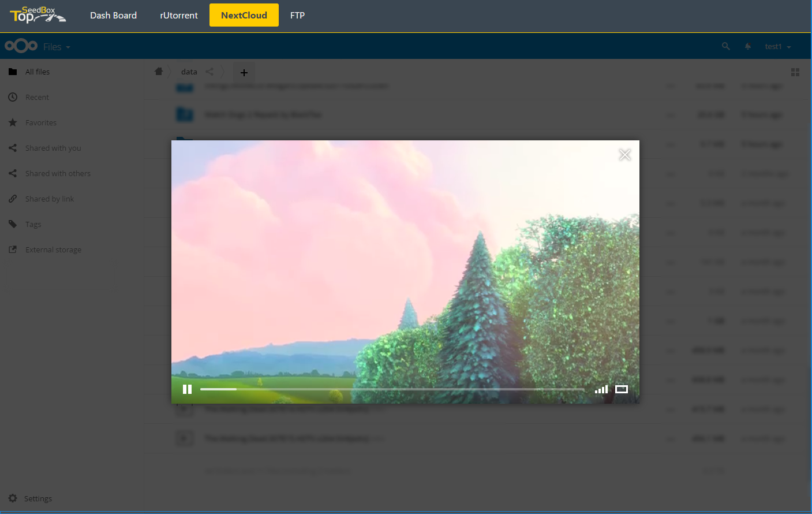Click the Recent clock icon
This screenshot has width=812, height=514.
[x=13, y=97]
